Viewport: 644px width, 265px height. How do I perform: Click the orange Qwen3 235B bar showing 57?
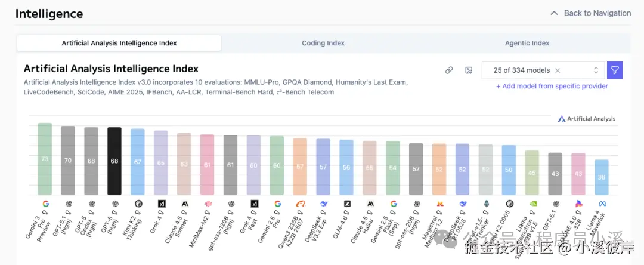[300, 167]
